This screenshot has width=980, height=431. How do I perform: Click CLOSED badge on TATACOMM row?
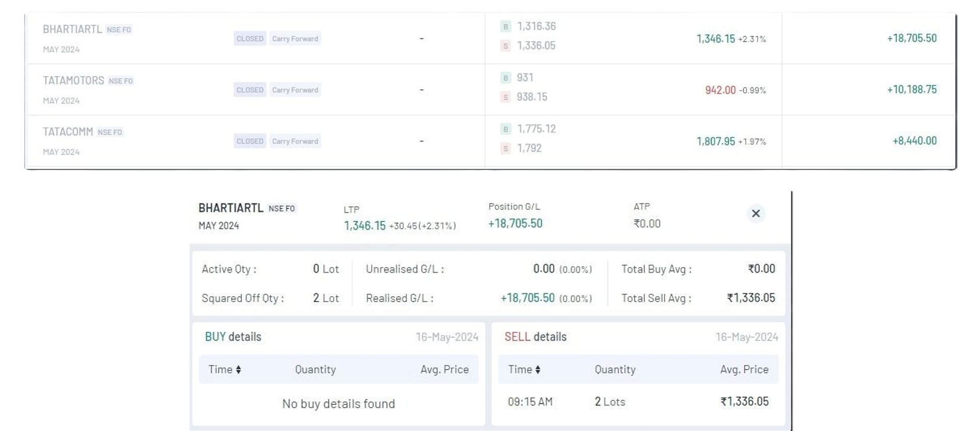click(250, 141)
